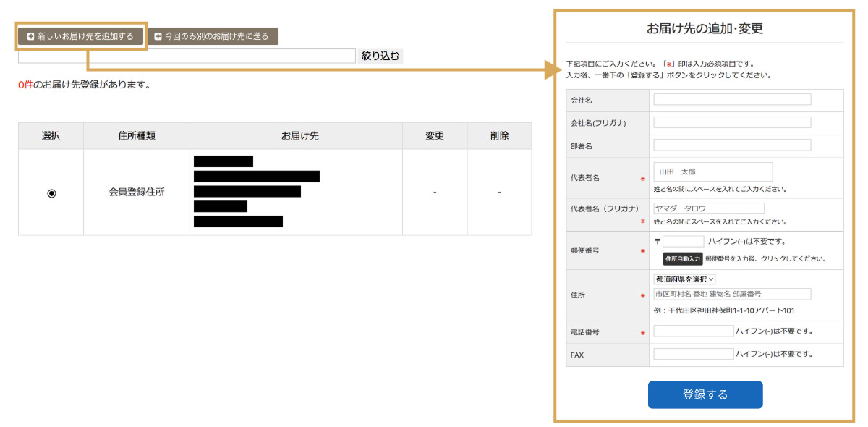Open the 都道府県を選択 dropdown

pos(684,279)
